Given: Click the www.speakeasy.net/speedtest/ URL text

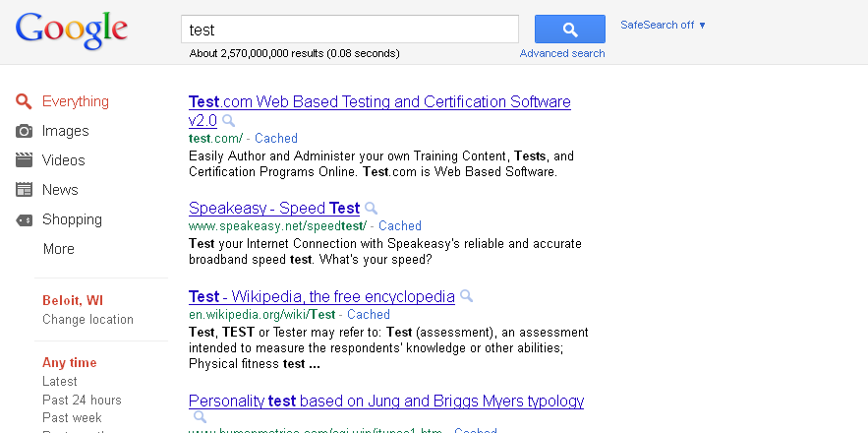Looking at the screenshot, I should 277,225.
